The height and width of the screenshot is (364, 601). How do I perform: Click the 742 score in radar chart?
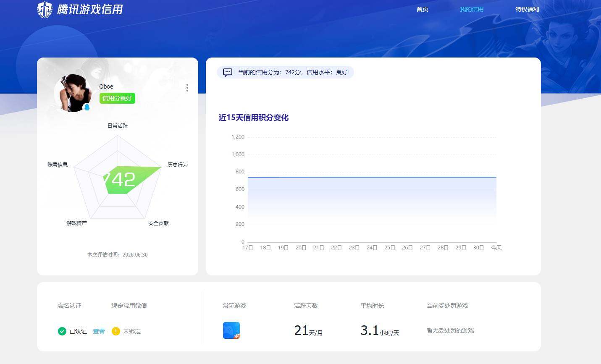120,180
